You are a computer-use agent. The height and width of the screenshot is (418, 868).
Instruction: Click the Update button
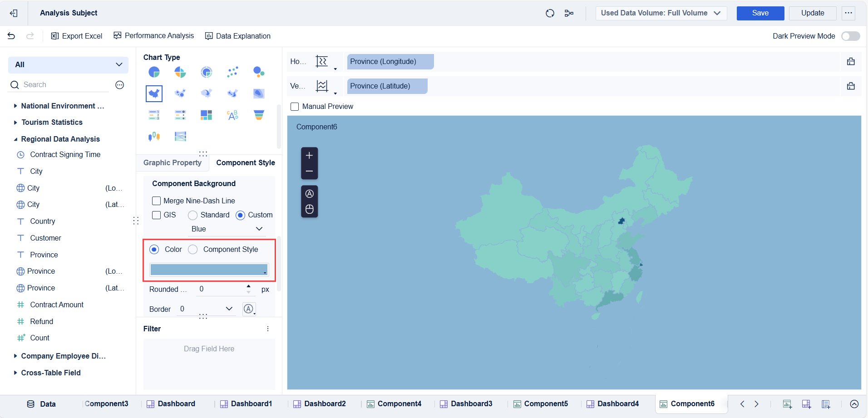pyautogui.click(x=813, y=13)
